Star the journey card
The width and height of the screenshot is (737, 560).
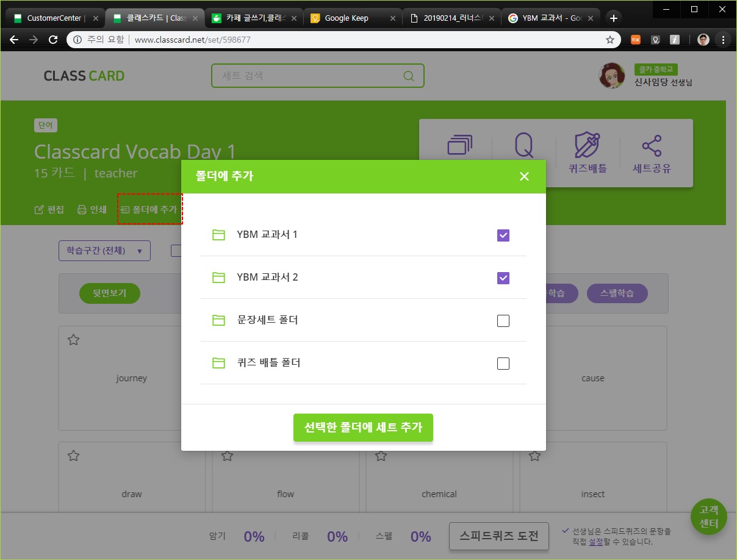coord(74,340)
